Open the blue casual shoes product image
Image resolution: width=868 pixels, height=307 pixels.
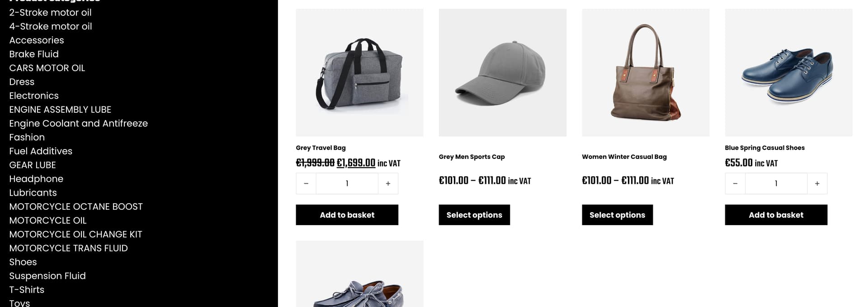pyautogui.click(x=788, y=72)
